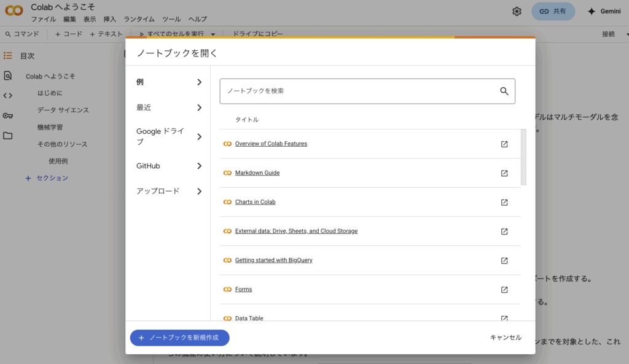The width and height of the screenshot is (629, 364).
Task: Open Getting started with BigQuery link
Action: pos(273,260)
